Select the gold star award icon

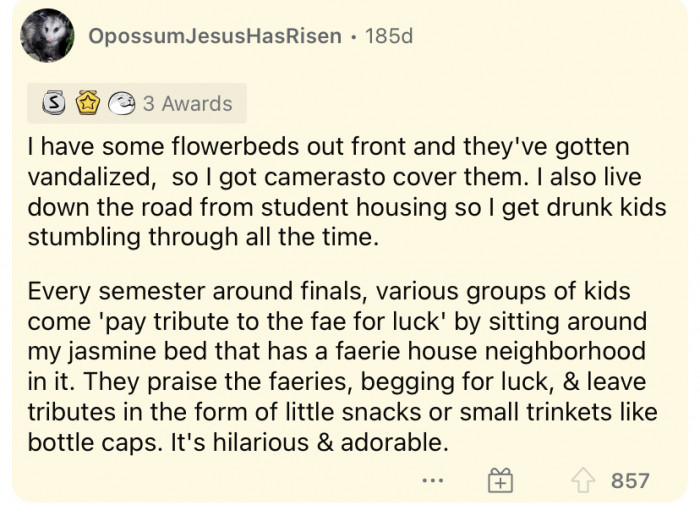[88, 103]
